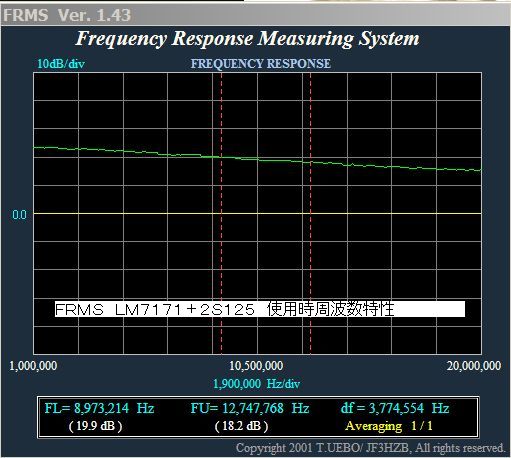Click the 18.2 dB level under FU
Image resolution: width=511 pixels, height=458 pixels.
click(x=241, y=426)
